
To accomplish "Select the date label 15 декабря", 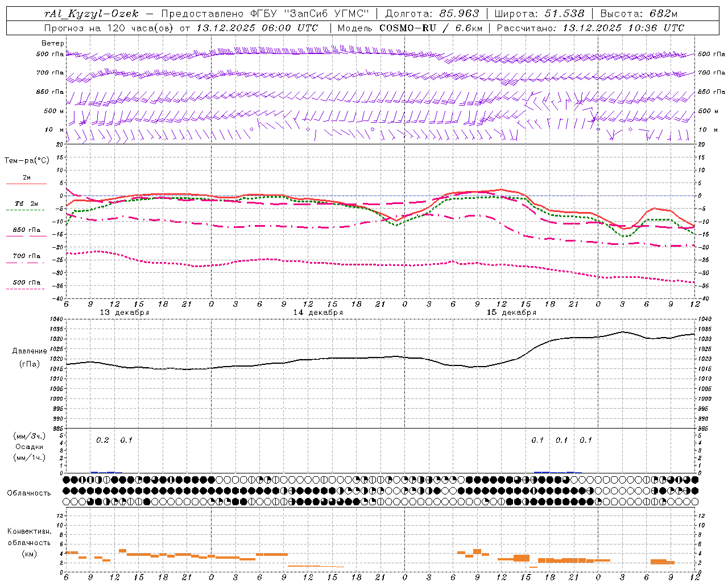I will click(511, 313).
